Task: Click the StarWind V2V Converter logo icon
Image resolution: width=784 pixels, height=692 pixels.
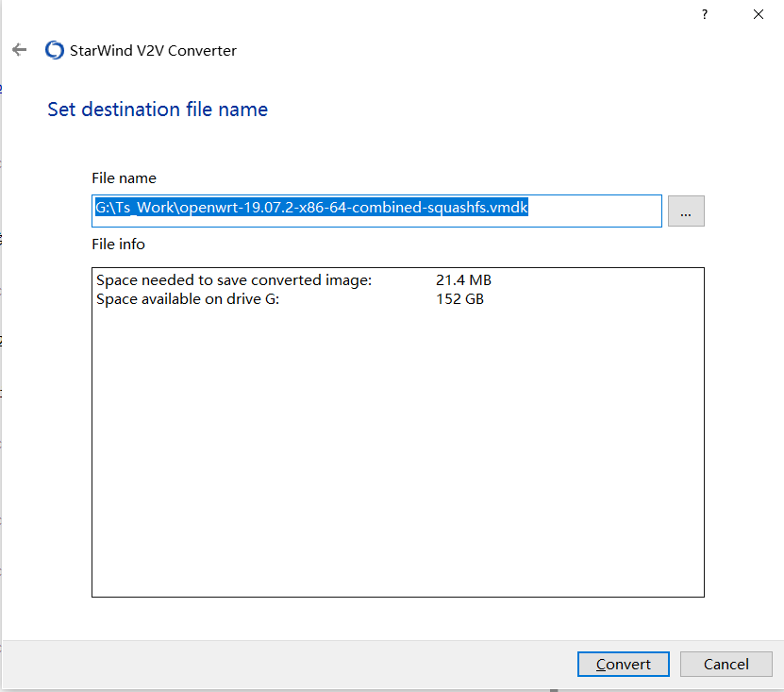Action: (x=55, y=50)
